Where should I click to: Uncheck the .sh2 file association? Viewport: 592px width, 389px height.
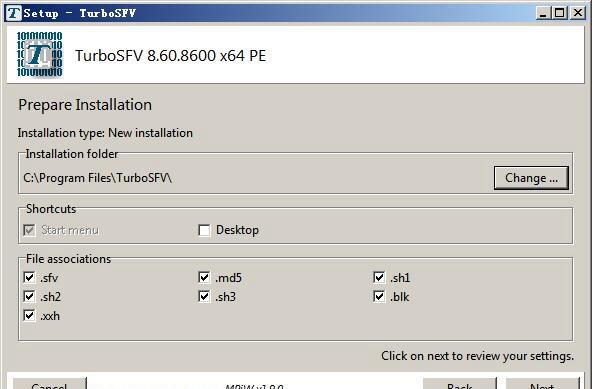(x=29, y=296)
